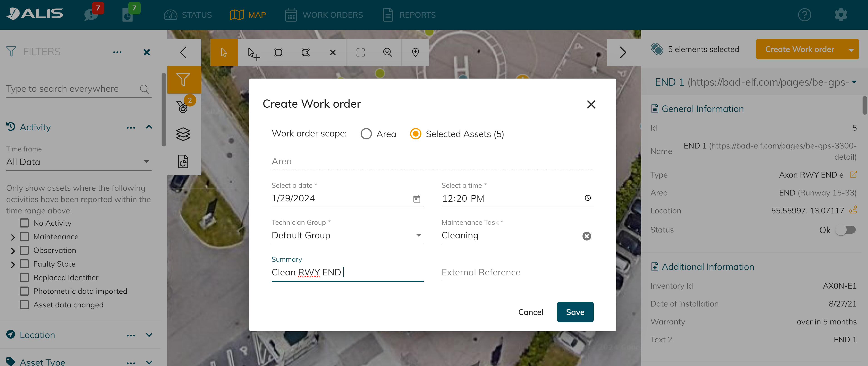Expand the Maintenance activity tree item
Screen dimensions: 868x366
click(13, 237)
